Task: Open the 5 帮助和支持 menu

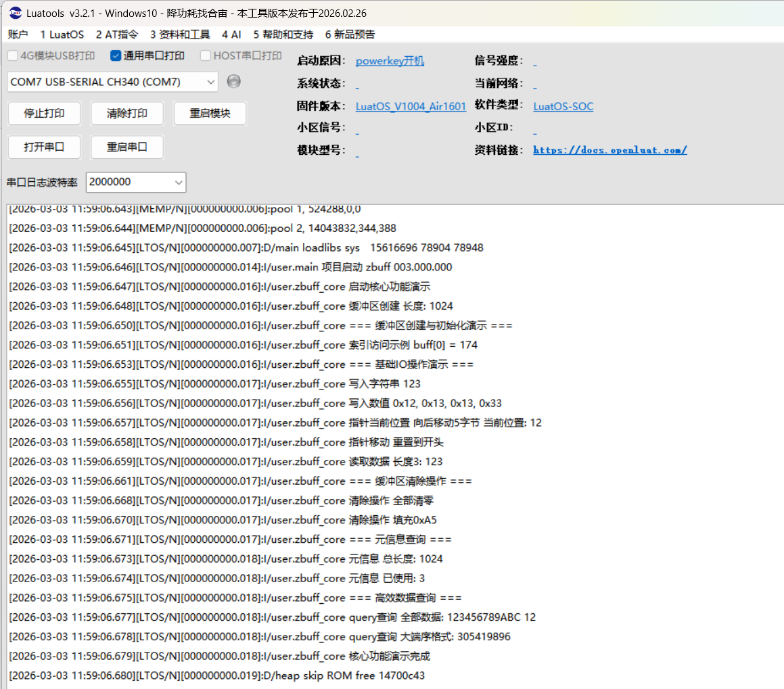Action: point(283,34)
